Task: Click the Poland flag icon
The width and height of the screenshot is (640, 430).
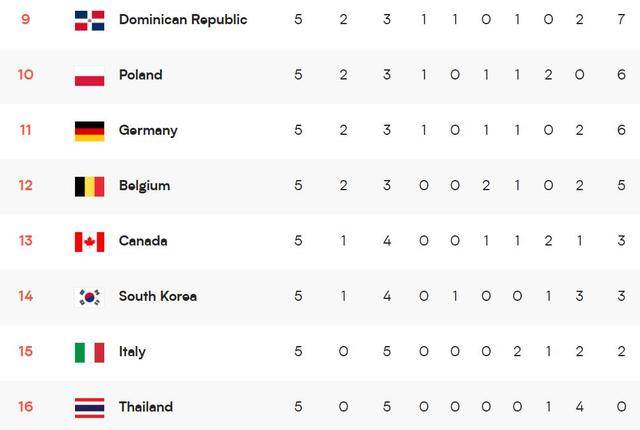Action: 89,76
